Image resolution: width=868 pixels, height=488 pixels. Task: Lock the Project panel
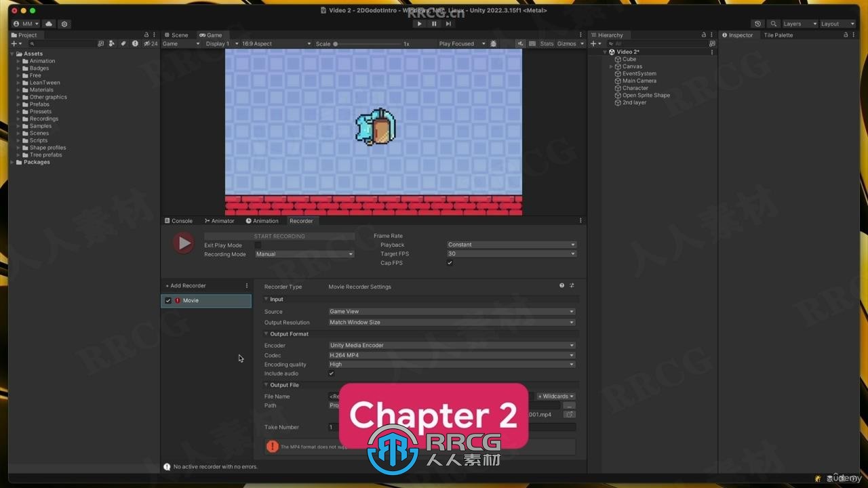point(146,35)
